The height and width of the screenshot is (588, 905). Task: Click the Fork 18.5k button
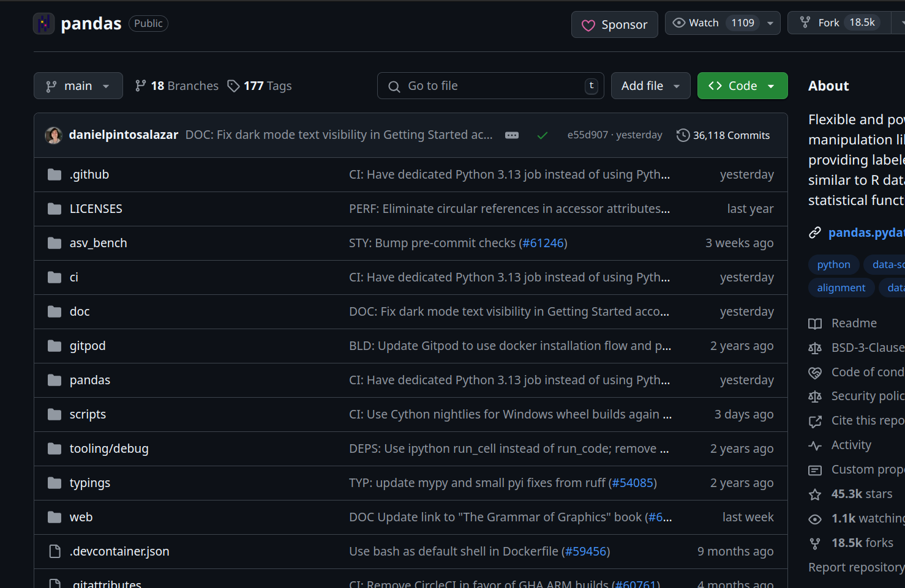839,23
